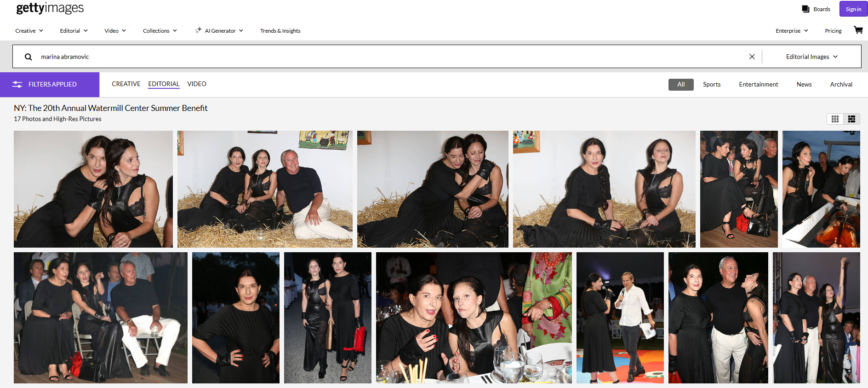Open the Editorial Images search type dropdown

click(x=811, y=57)
